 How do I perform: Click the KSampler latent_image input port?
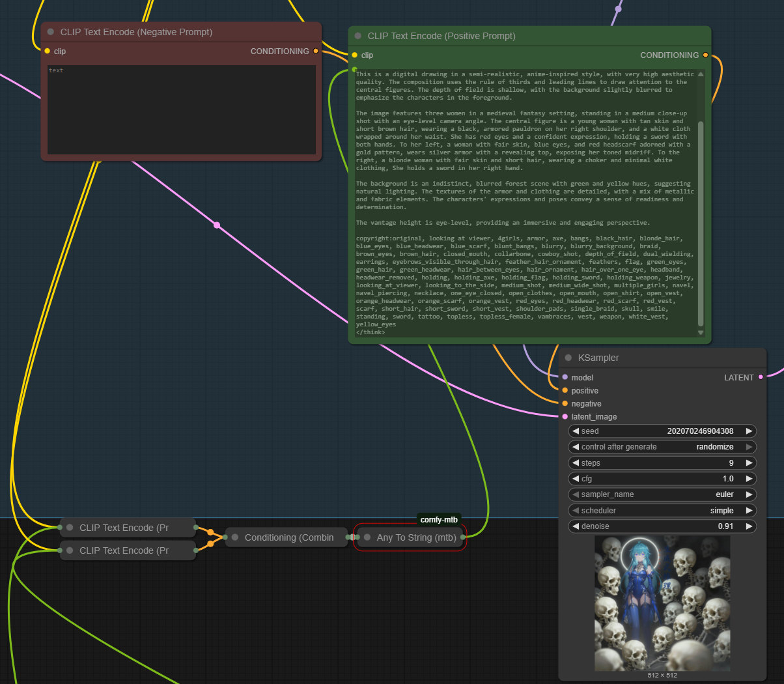565,416
